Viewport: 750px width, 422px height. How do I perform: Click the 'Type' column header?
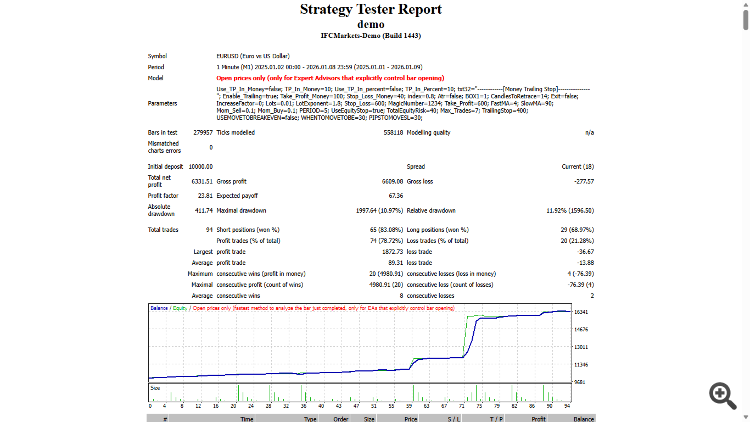click(310, 419)
